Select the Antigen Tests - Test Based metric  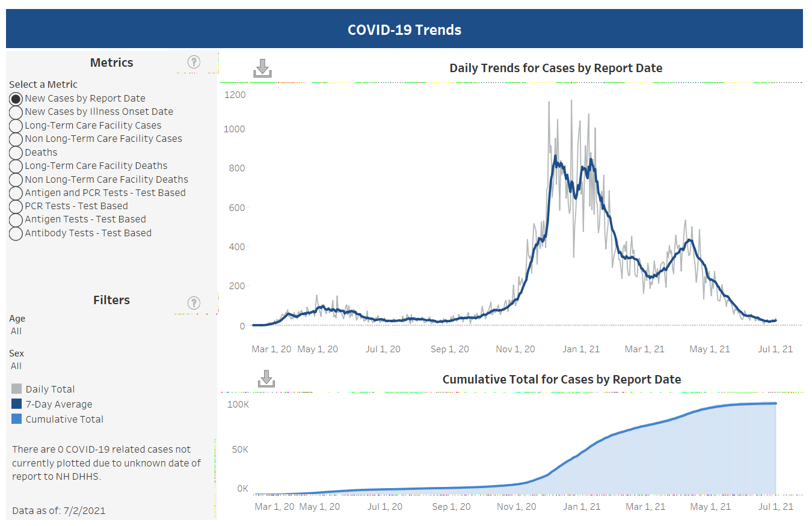(x=16, y=219)
